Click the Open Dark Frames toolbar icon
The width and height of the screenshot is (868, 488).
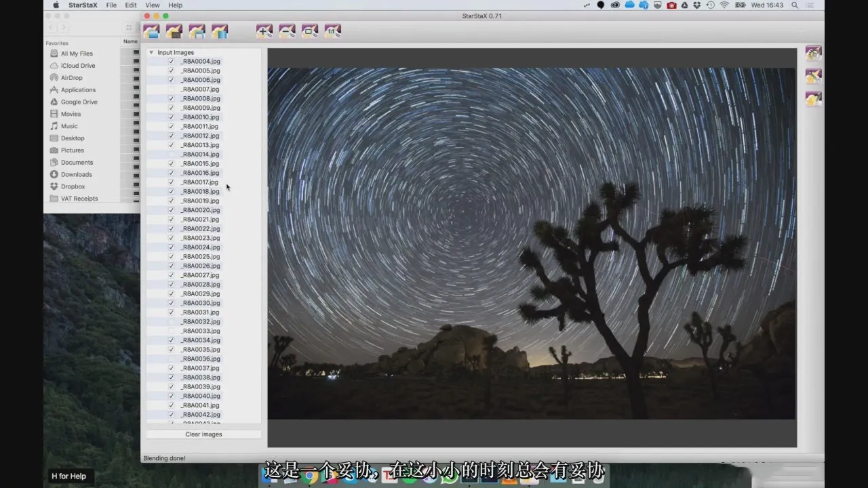174,31
